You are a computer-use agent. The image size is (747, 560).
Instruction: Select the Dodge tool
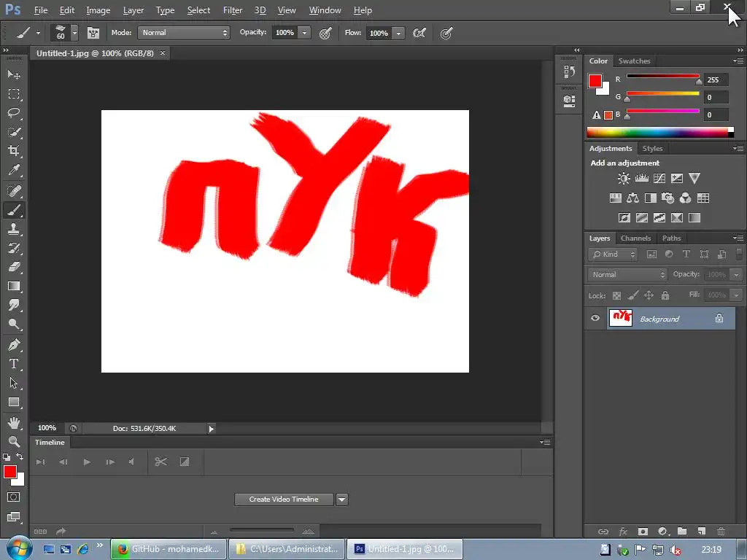point(14,324)
